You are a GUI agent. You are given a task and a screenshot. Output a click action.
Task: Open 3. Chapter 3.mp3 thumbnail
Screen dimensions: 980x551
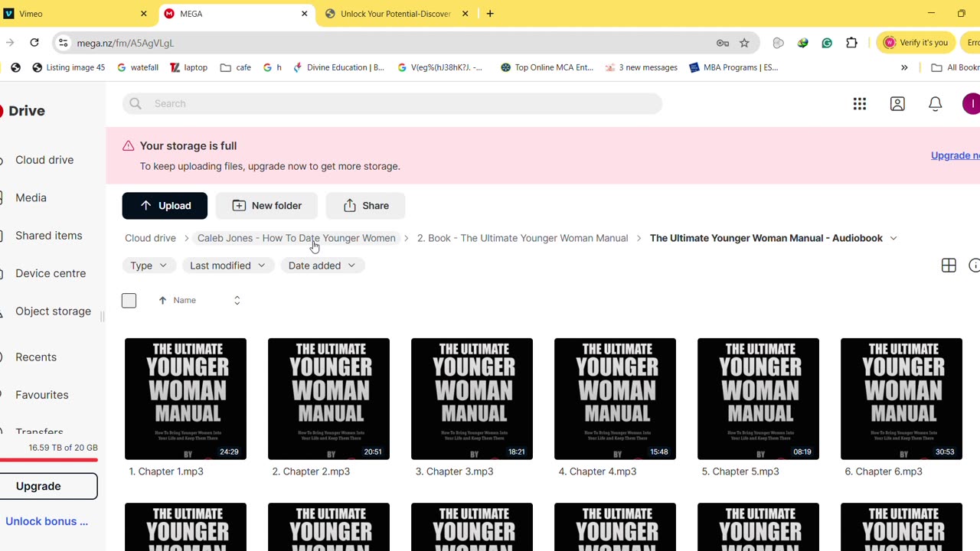coord(472,399)
